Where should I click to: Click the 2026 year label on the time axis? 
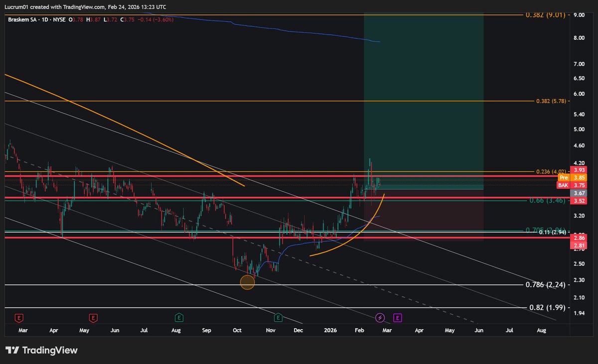(330, 330)
